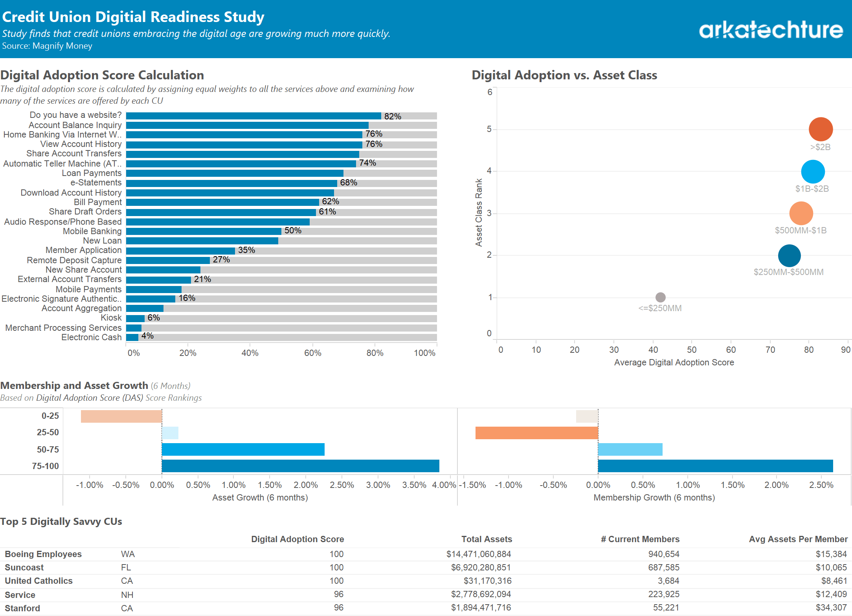Click the Avg Assets Per Member header
The image size is (852, 616).
click(798, 539)
